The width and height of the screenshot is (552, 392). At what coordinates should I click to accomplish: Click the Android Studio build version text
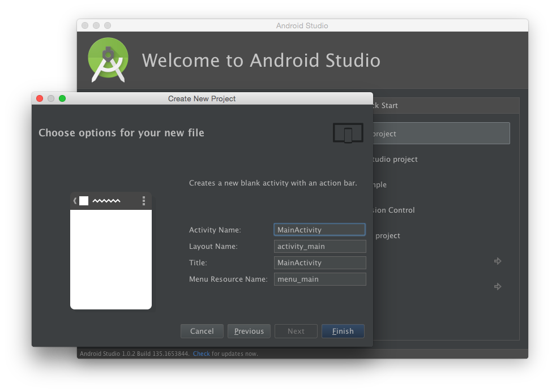coord(135,354)
